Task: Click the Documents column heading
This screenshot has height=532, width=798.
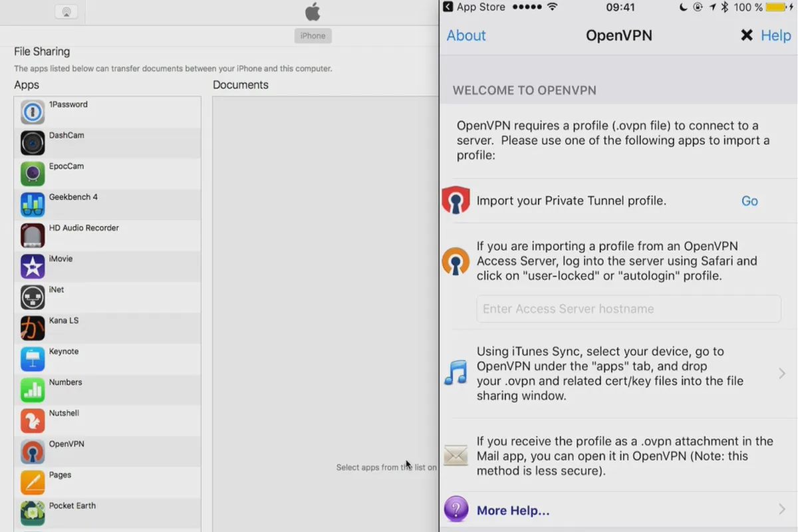Action: point(241,84)
